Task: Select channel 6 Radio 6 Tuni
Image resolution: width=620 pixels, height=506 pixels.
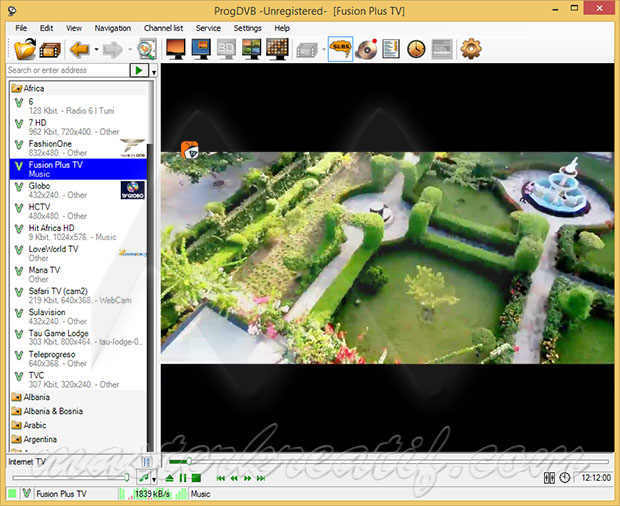Action: (78, 106)
